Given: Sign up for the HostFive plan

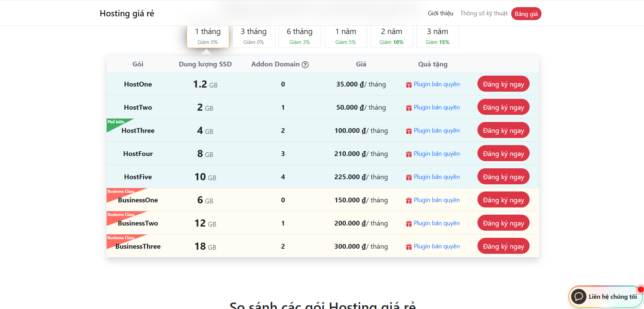Looking at the screenshot, I should click(503, 177).
